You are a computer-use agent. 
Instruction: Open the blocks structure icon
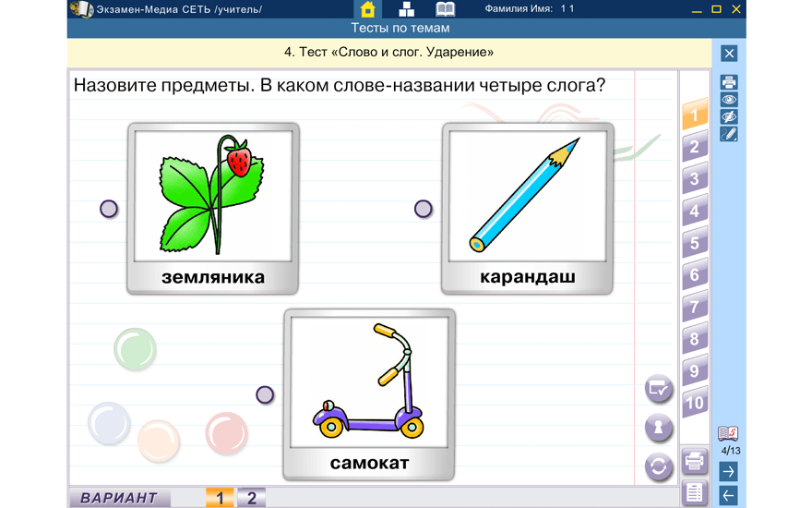407,9
